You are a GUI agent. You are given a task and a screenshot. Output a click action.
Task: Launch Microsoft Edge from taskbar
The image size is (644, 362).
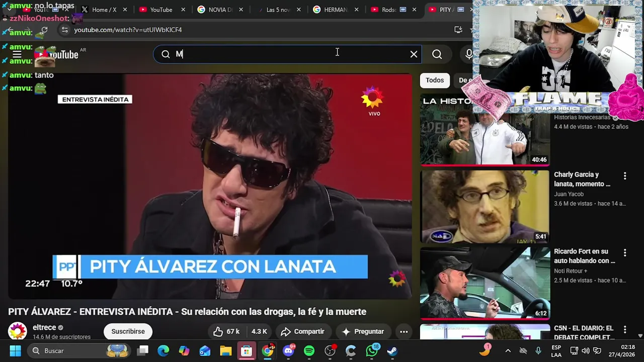[163, 350]
